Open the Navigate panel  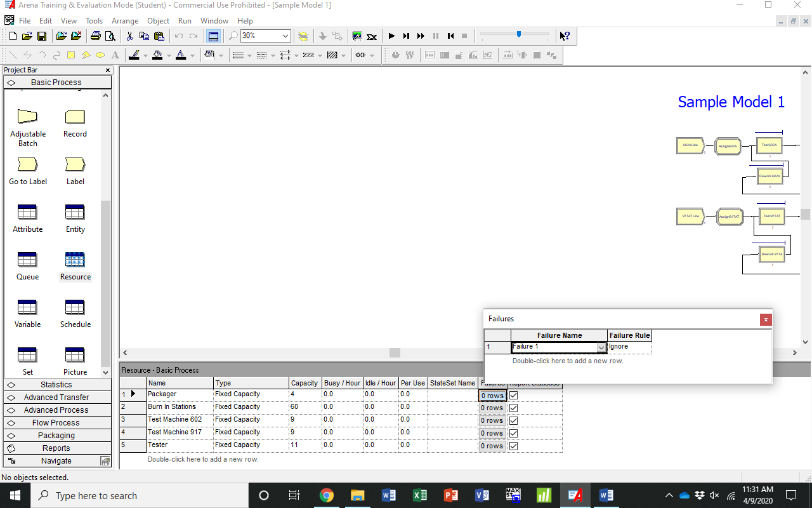[57, 461]
